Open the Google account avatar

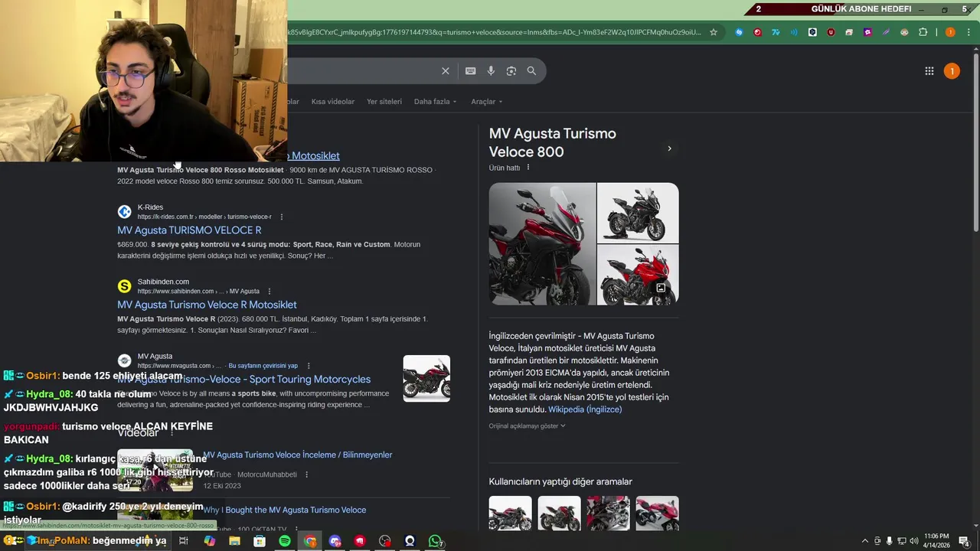click(x=952, y=71)
